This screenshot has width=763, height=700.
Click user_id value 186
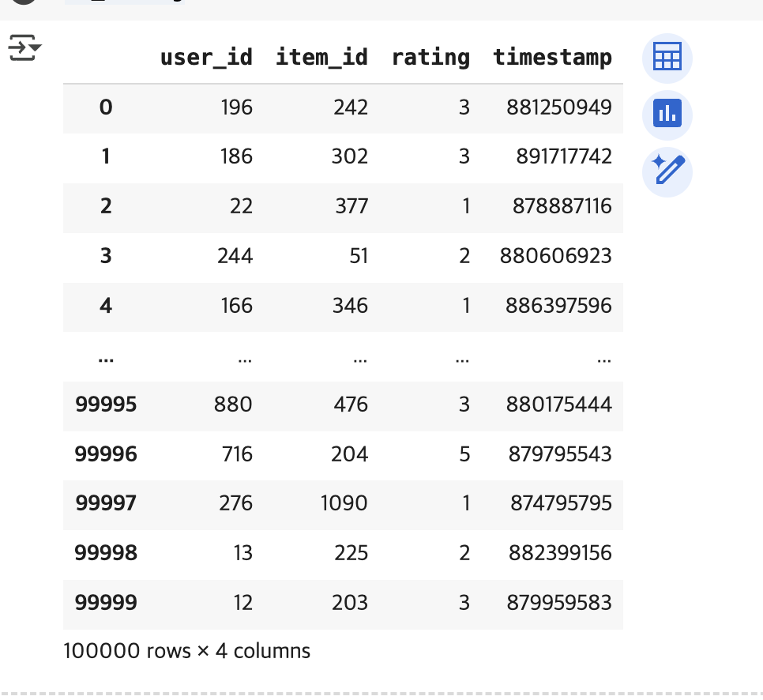[x=236, y=156]
